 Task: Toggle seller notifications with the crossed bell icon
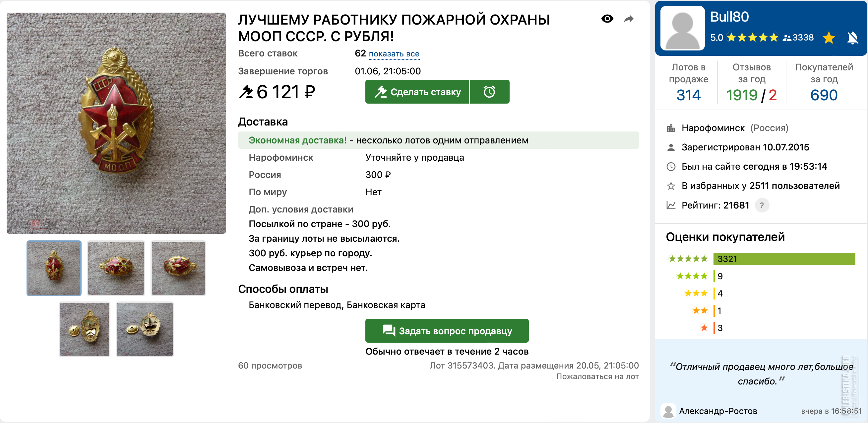(852, 38)
